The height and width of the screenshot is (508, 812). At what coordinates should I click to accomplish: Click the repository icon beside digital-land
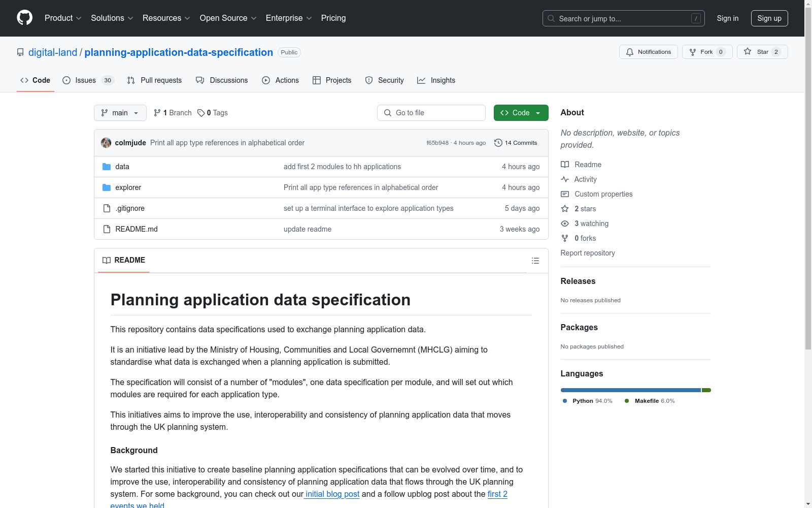(20, 52)
